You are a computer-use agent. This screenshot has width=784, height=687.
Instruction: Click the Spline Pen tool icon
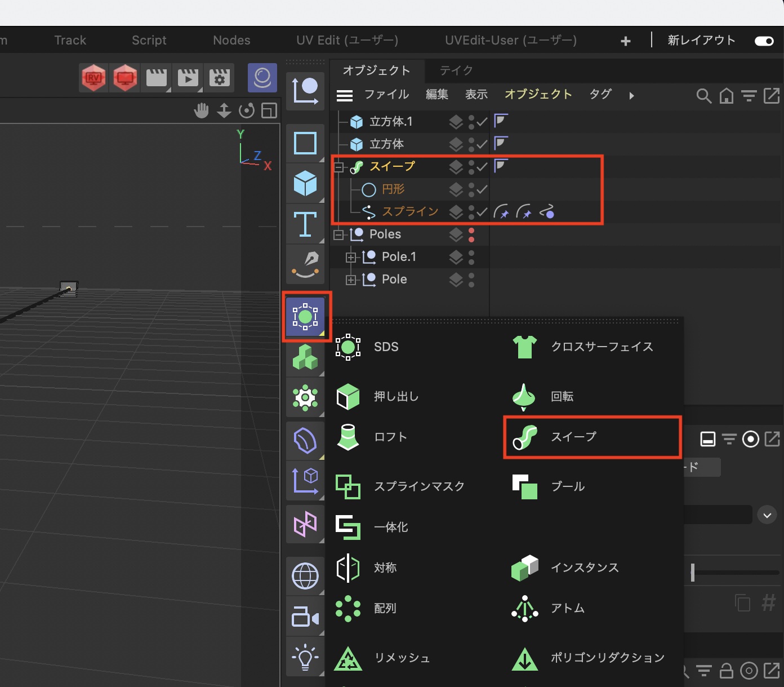[305, 264]
